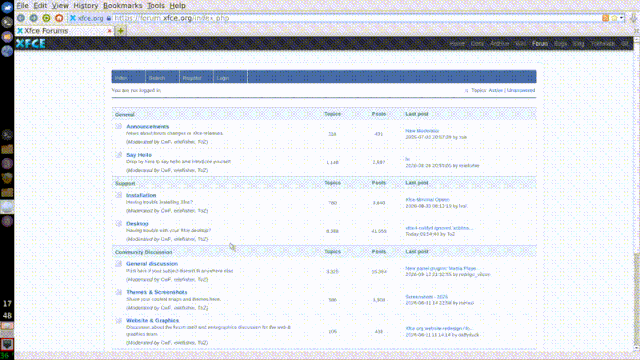This screenshot has width=640, height=360.
Task: Open the Xfce applications menu in the panel
Action: pyautogui.click(x=7, y=7)
